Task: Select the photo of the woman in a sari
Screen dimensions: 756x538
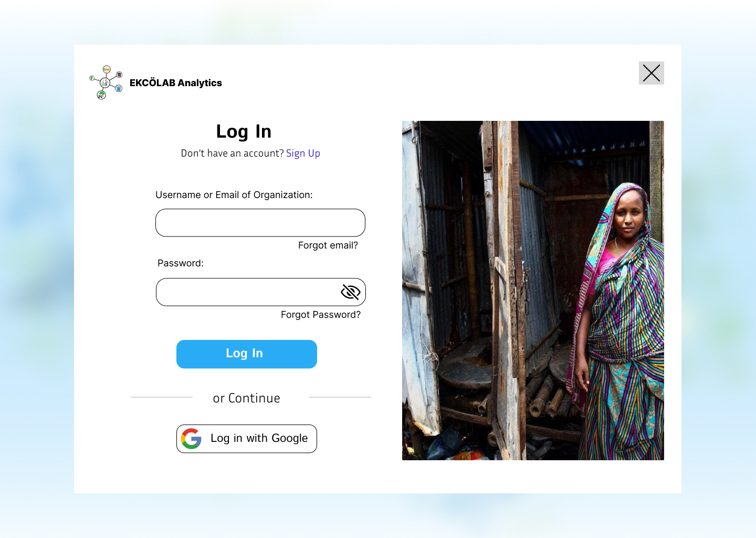Action: click(533, 291)
